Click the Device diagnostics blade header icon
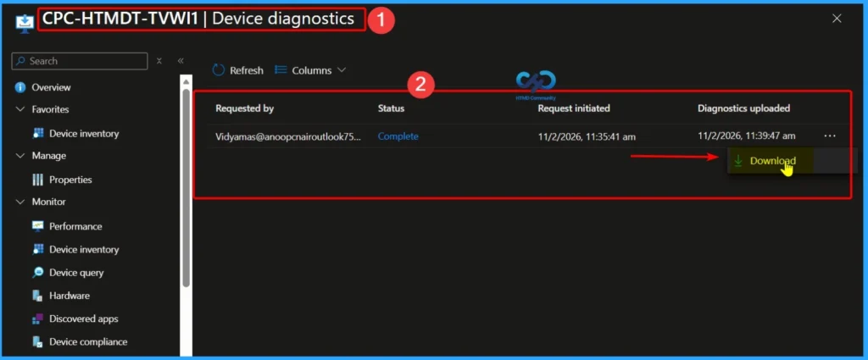Image resolution: width=868 pixels, height=360 pixels. [25, 23]
